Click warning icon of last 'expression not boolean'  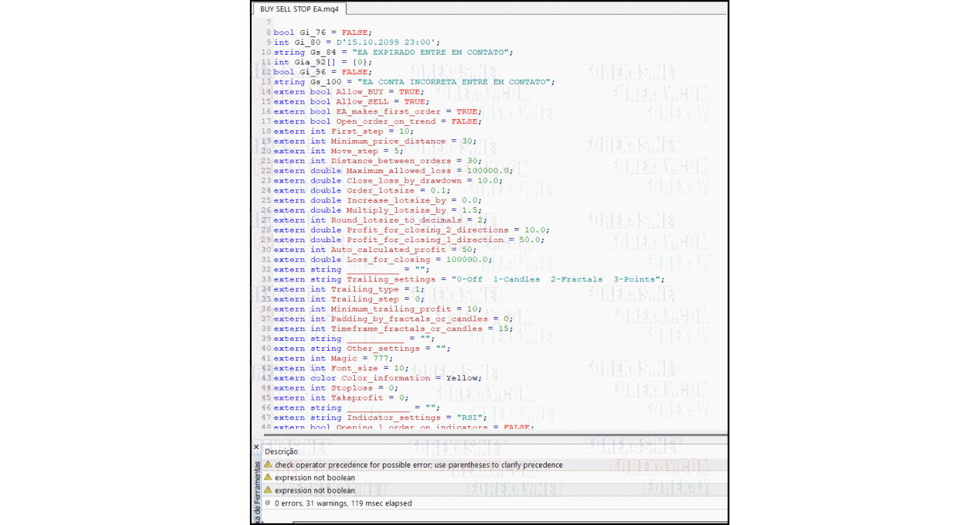coord(267,490)
